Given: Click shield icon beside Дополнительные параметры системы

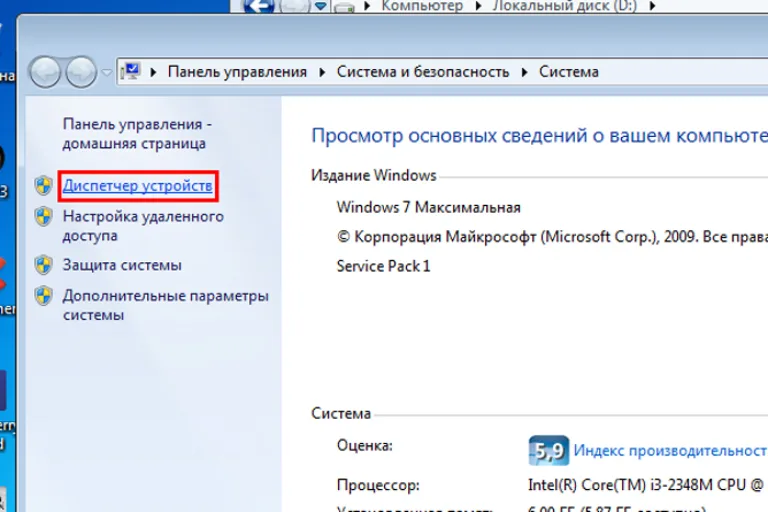Looking at the screenshot, I should pos(44,296).
